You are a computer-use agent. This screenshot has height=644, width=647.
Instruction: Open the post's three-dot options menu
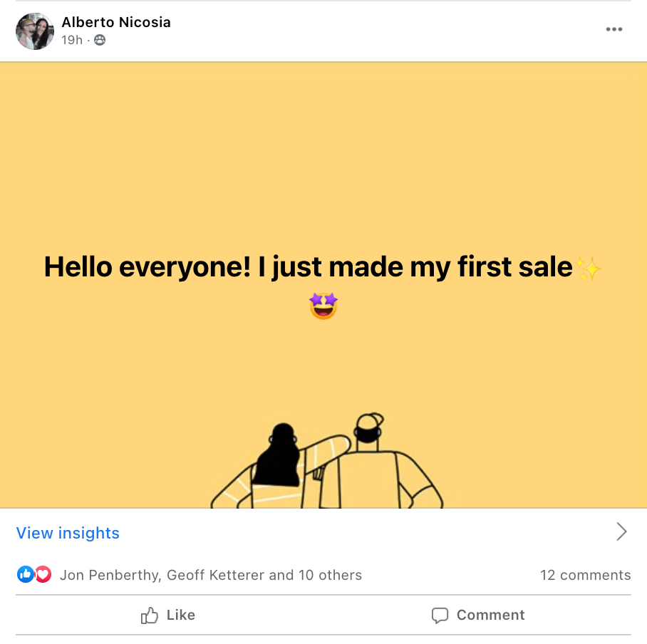[x=614, y=30]
